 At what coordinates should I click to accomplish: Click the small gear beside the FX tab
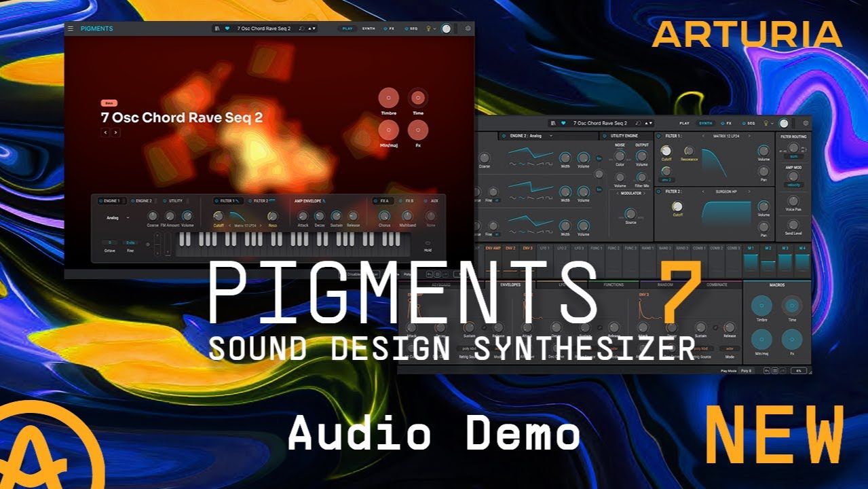pos(384,29)
